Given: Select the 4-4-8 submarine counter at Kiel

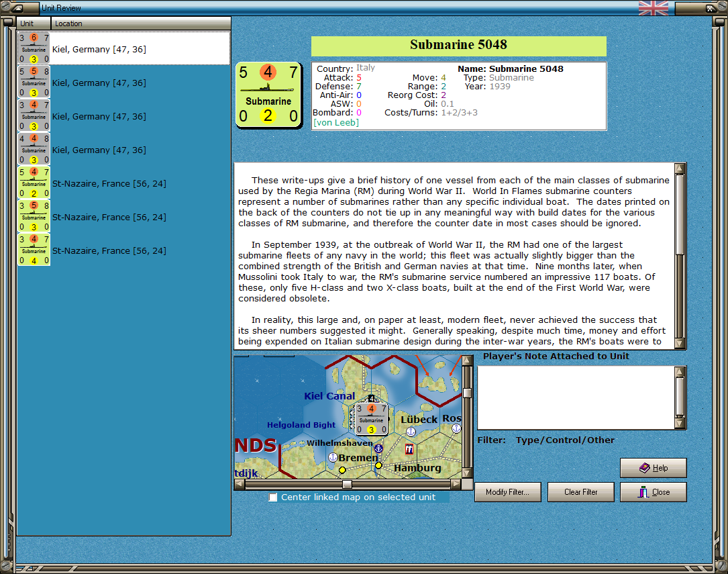Looking at the screenshot, I should click(x=34, y=149).
